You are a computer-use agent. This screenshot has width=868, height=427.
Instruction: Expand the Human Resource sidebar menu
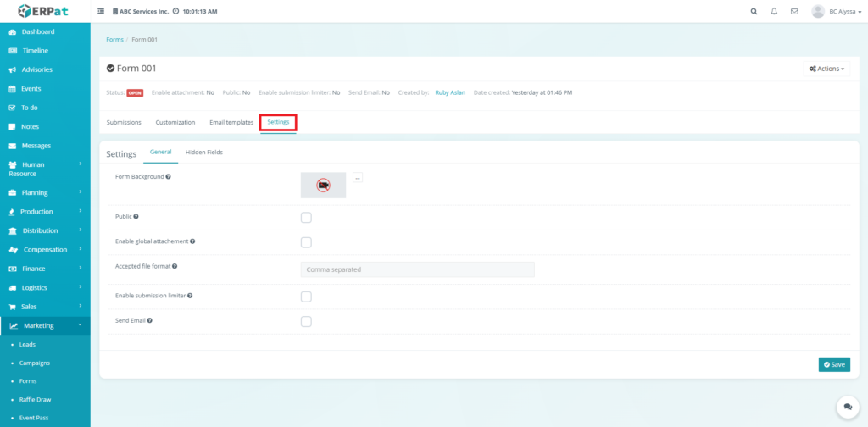click(x=45, y=169)
